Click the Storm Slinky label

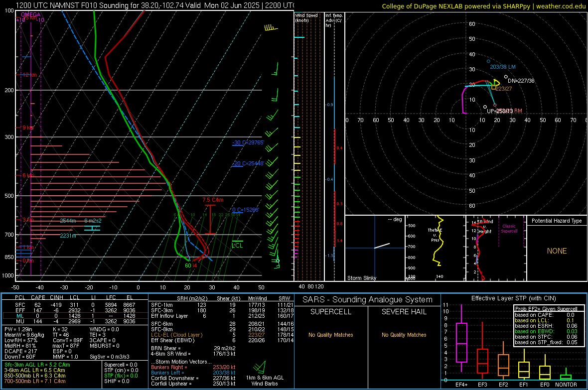tap(361, 278)
